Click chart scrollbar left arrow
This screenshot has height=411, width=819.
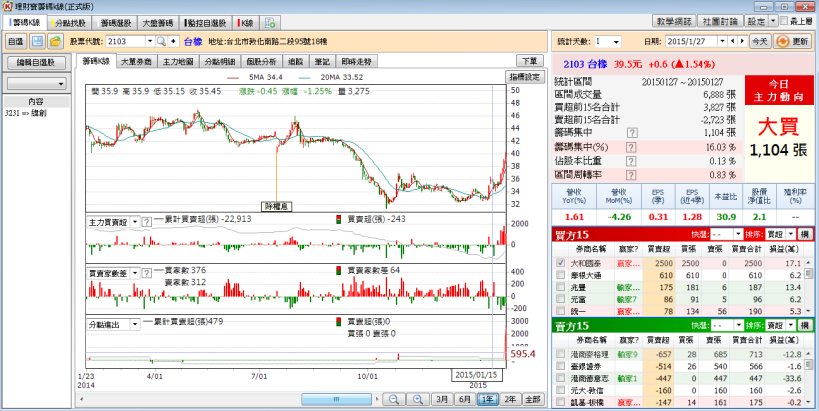81,400
